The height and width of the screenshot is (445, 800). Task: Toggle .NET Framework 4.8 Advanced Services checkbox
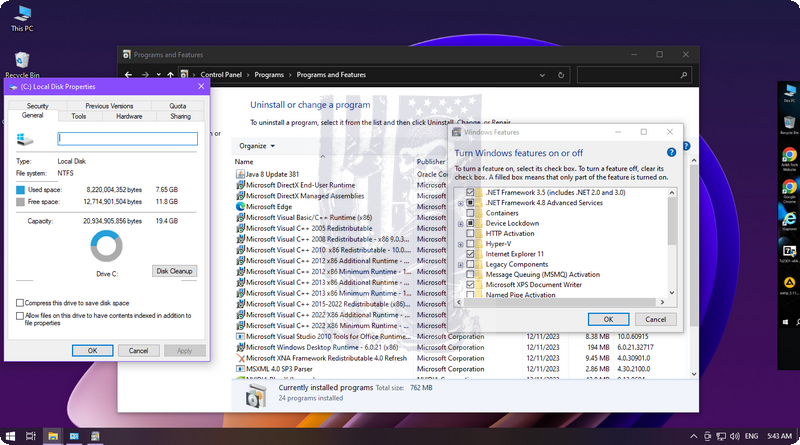pos(470,203)
